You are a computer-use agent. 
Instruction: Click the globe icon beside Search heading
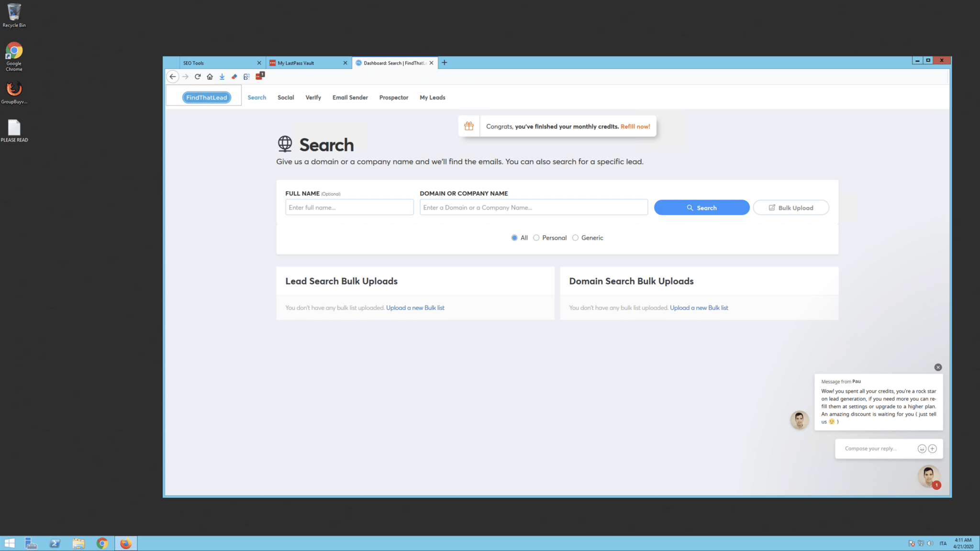tap(285, 143)
